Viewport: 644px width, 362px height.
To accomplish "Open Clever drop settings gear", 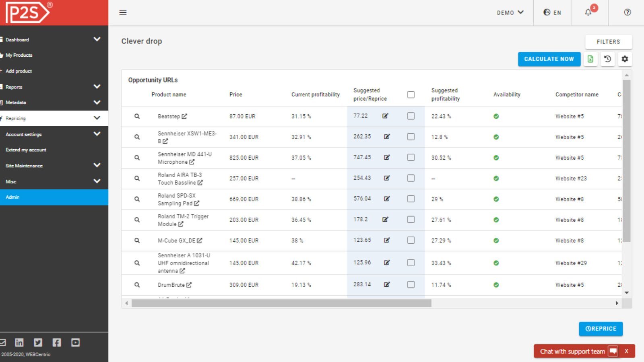I will [x=625, y=59].
